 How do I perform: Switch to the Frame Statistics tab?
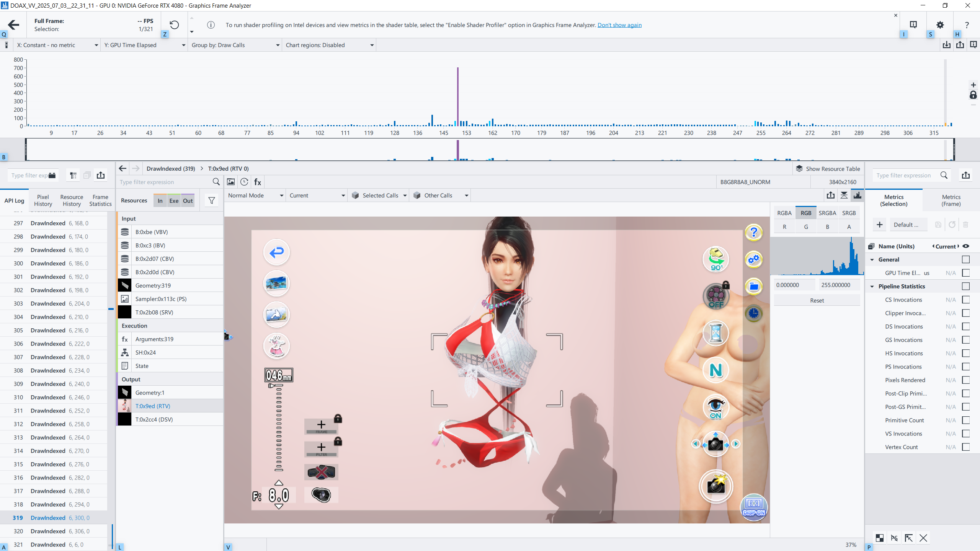coord(100,201)
